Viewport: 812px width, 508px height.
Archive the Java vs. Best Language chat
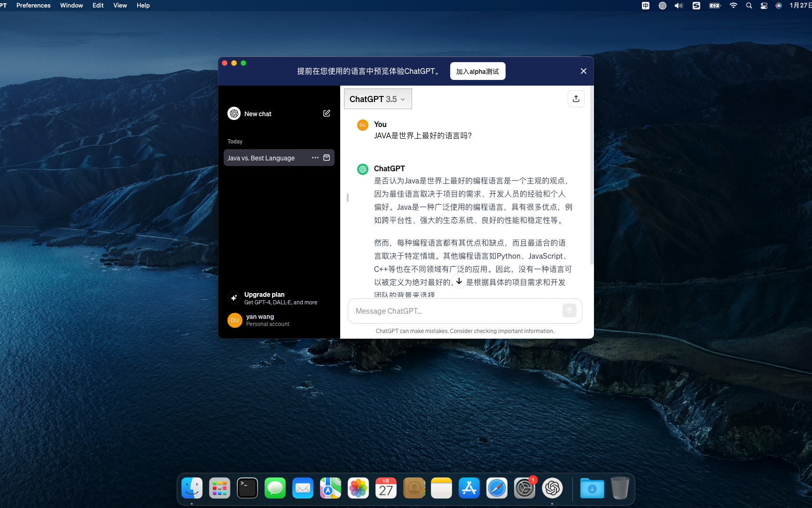(326, 158)
